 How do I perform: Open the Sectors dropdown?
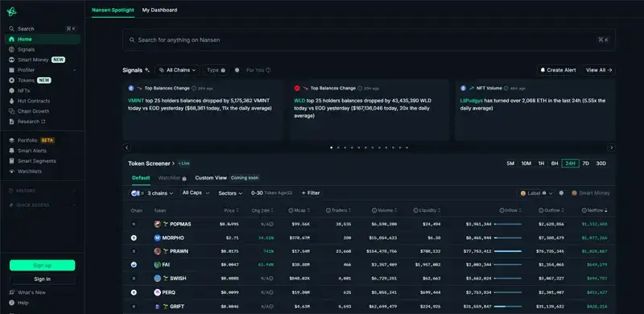click(230, 192)
